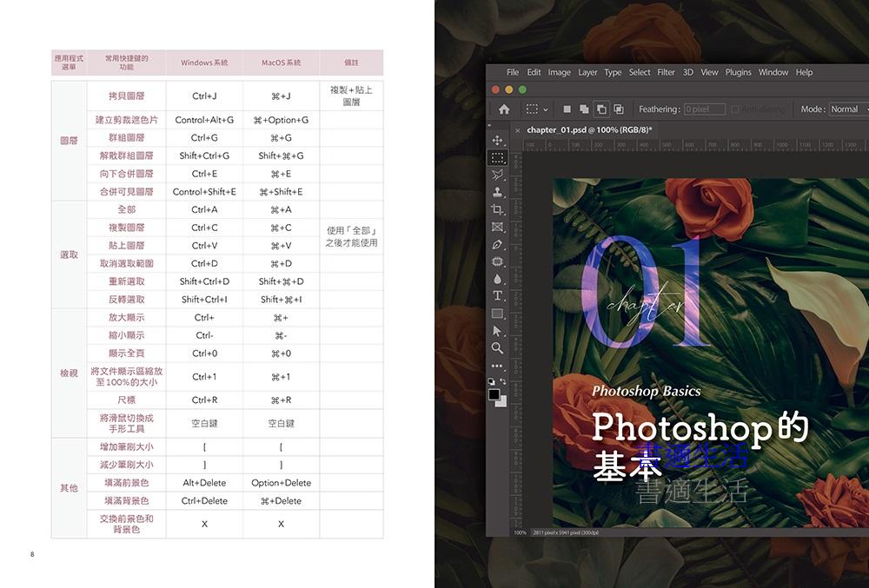The width and height of the screenshot is (869, 588).
Task: Click the 'Ctrl+Delete' shortcut cell
Action: click(x=204, y=500)
